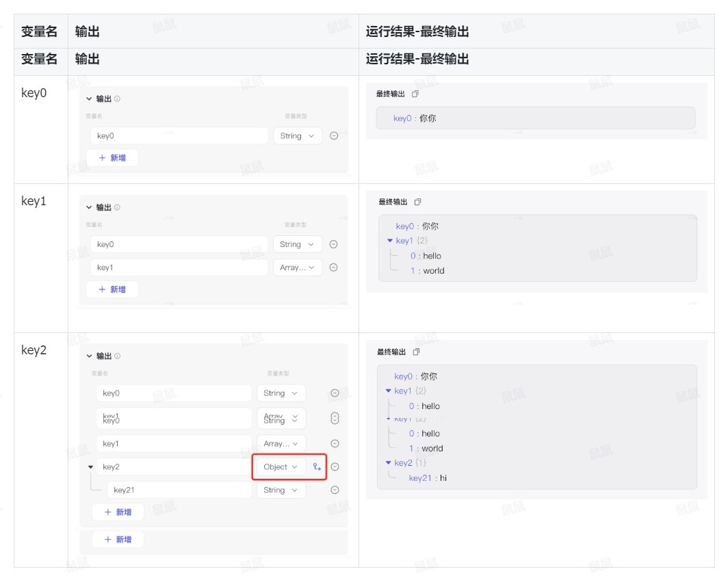Viewport: 728px width, 578px height.
Task: Open the String type dropdown in the key0 table row
Action: 298,135
